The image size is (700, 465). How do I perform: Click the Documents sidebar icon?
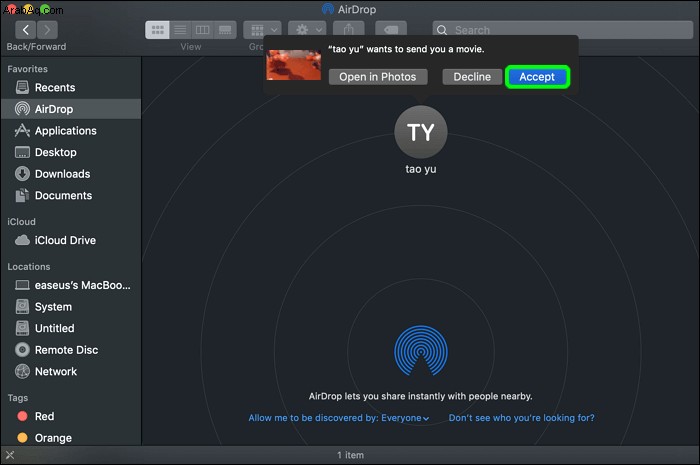[22, 195]
